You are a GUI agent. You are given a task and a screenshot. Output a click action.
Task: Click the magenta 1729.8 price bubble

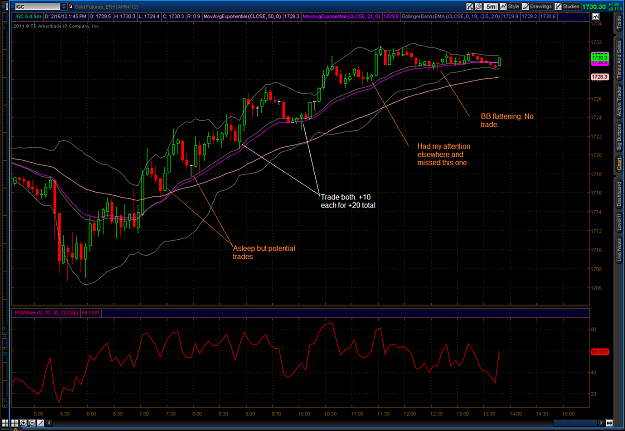599,63
